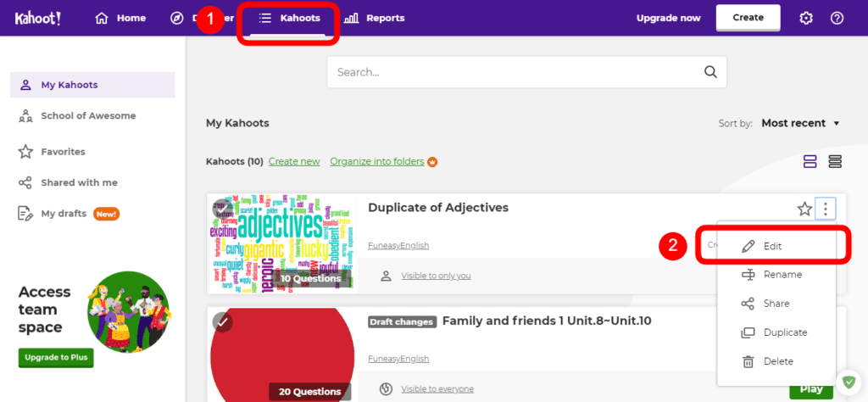The width and height of the screenshot is (868, 402).
Task: Click the Favorites star icon in sidebar
Action: click(x=25, y=152)
